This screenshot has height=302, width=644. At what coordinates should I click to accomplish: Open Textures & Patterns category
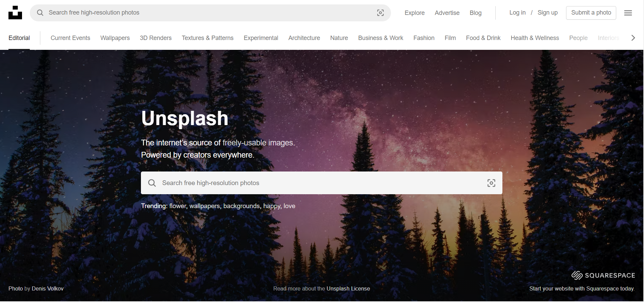(x=208, y=38)
